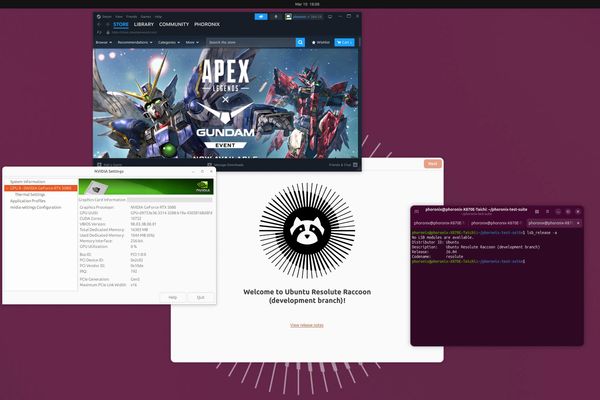Screen dimensions: 600x400
Task: Click the Apex Legends Gundam banner
Action: pos(226,103)
